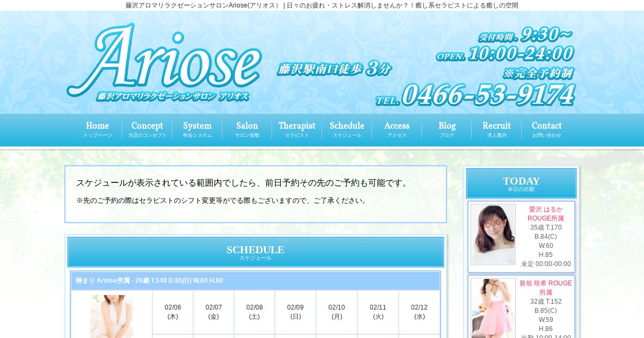Image resolution: width=644 pixels, height=338 pixels.
Task: Go to the Concept page
Action: (147, 130)
